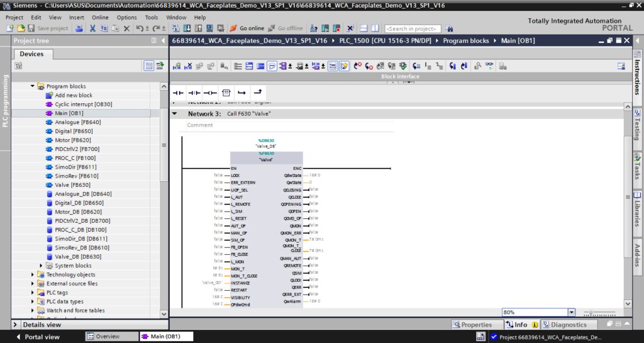Click the Save project button

(x=48, y=28)
